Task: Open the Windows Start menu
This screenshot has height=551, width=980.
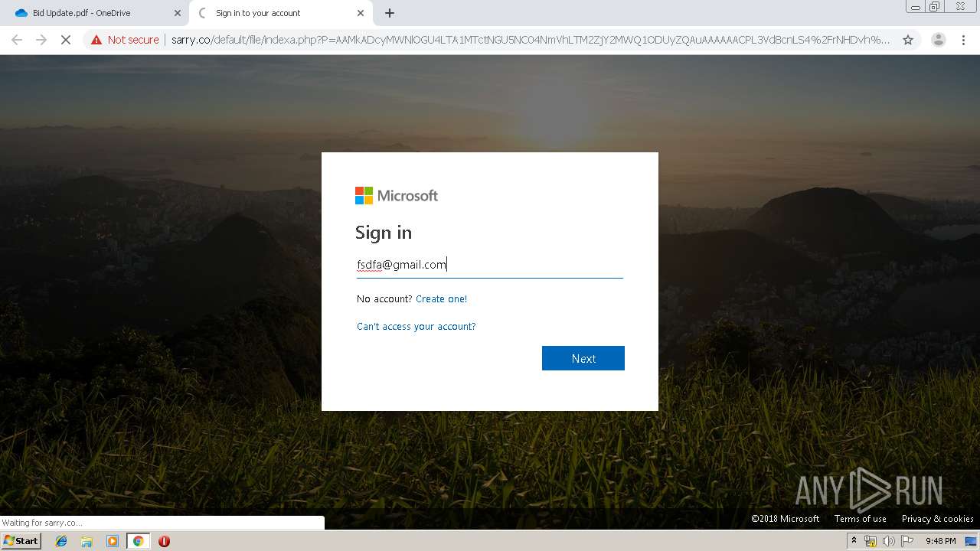Action: 21,541
